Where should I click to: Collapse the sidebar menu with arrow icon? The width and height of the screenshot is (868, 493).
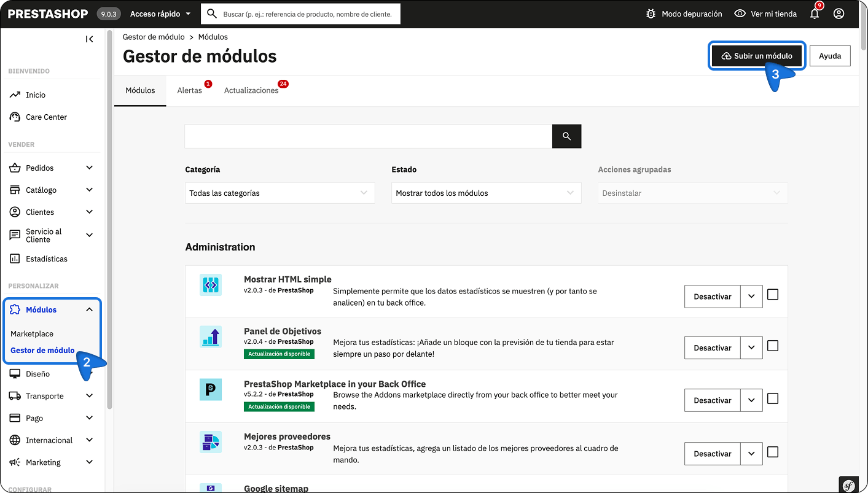click(90, 39)
